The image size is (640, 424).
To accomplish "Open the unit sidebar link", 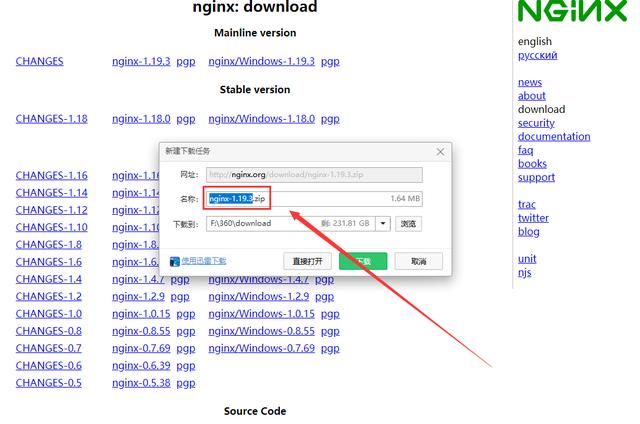I will (x=527, y=259).
